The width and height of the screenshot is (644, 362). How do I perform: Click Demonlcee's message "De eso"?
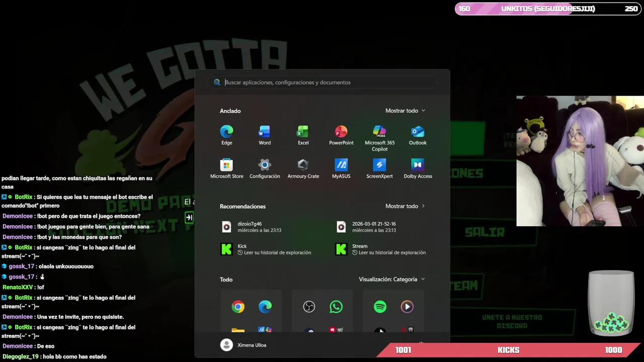45,346
